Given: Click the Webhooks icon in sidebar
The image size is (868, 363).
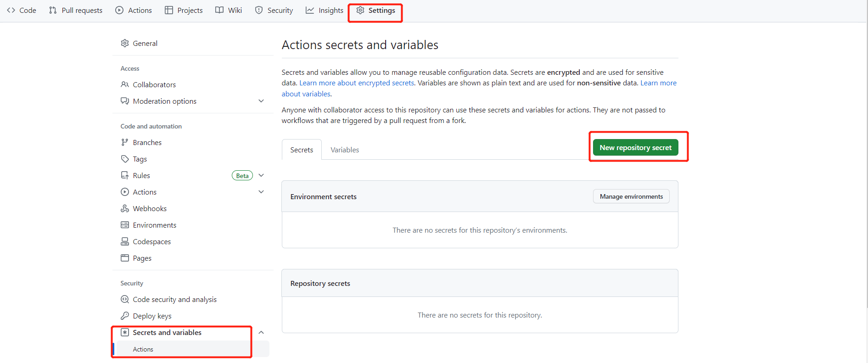Looking at the screenshot, I should tap(124, 208).
